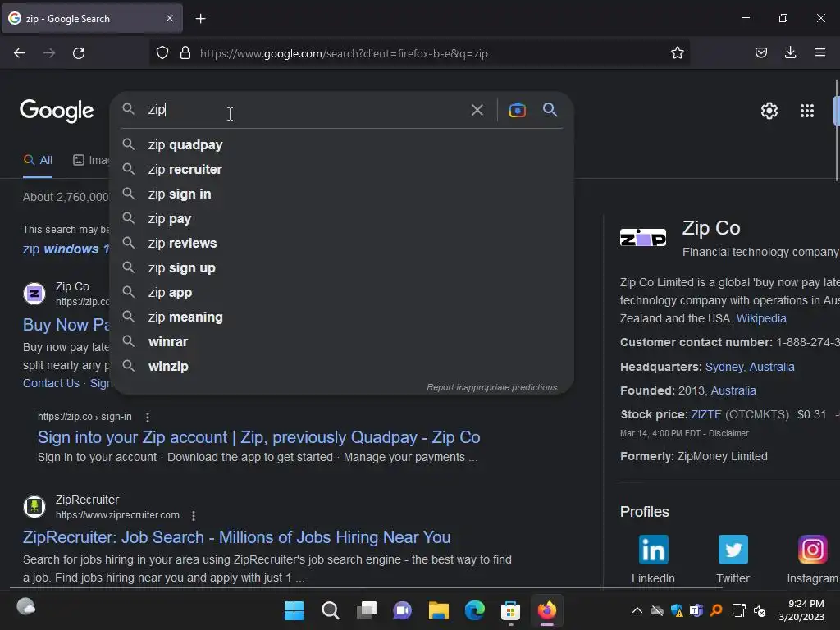Viewport: 840px width, 630px height.
Task: Select the "zip meaning" suggestion
Action: point(342,317)
